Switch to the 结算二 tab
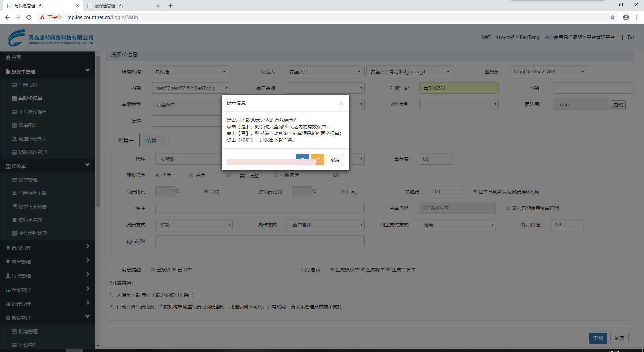Viewport: 644px width, 352px height. [x=154, y=140]
